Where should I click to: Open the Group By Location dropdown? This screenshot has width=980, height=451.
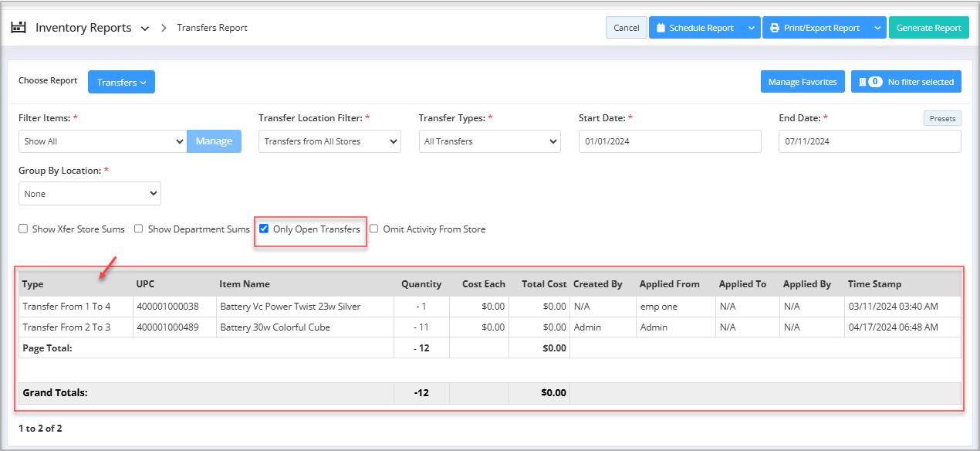click(x=90, y=194)
